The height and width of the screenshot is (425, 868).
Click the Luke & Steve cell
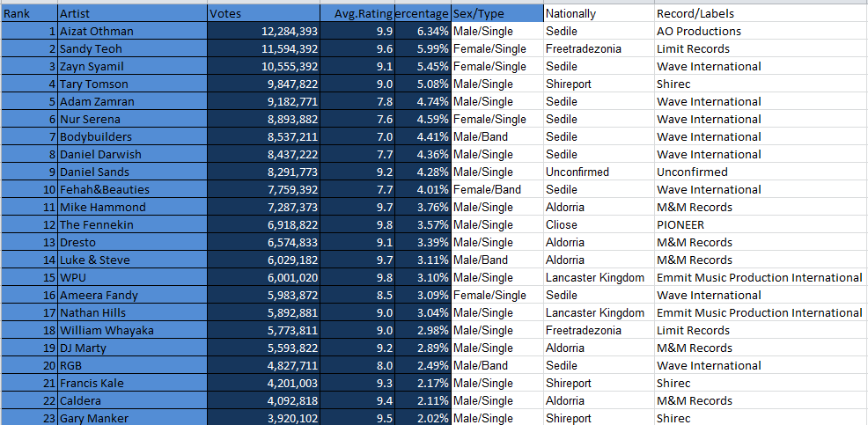133,260
